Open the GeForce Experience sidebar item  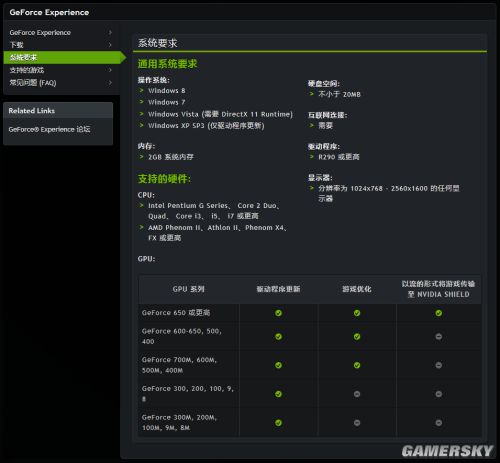click(40, 32)
